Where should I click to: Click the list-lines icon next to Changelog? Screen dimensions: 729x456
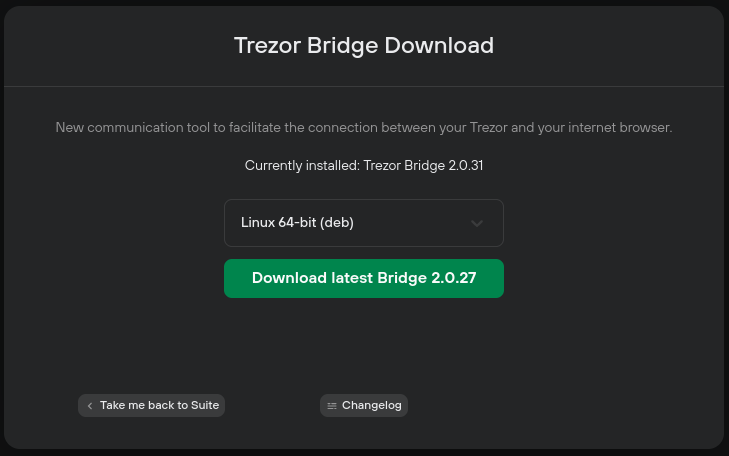331,406
